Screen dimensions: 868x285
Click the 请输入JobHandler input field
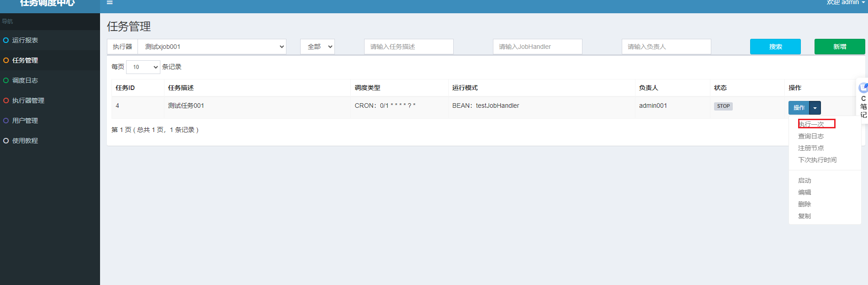[538, 47]
